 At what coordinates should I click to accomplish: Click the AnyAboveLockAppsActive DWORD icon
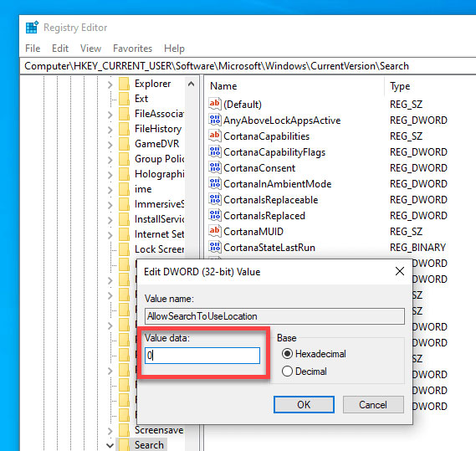pyautogui.click(x=215, y=120)
